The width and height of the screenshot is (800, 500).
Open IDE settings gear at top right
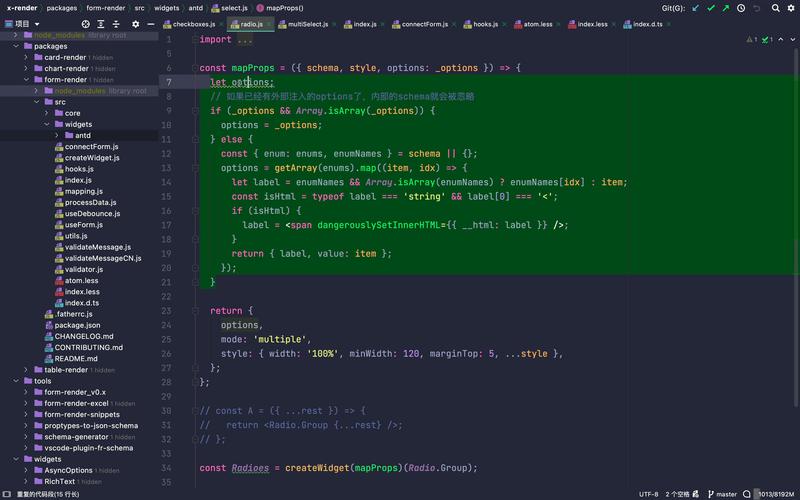coord(791,8)
